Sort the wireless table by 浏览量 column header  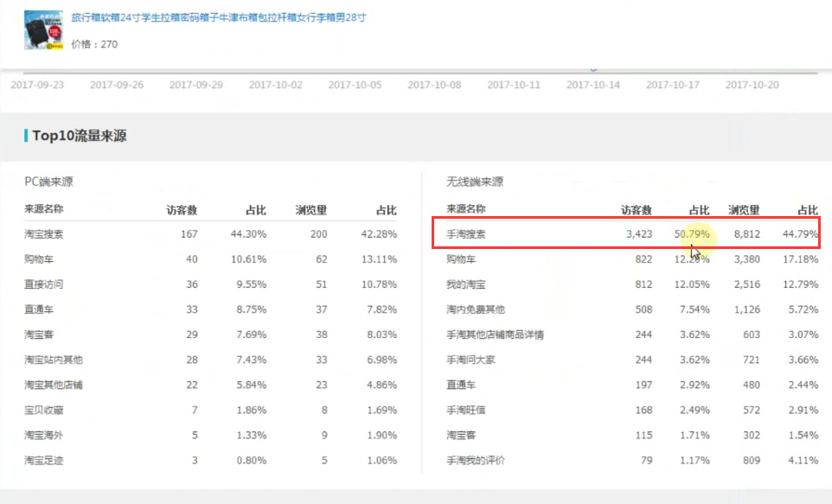[x=744, y=209]
